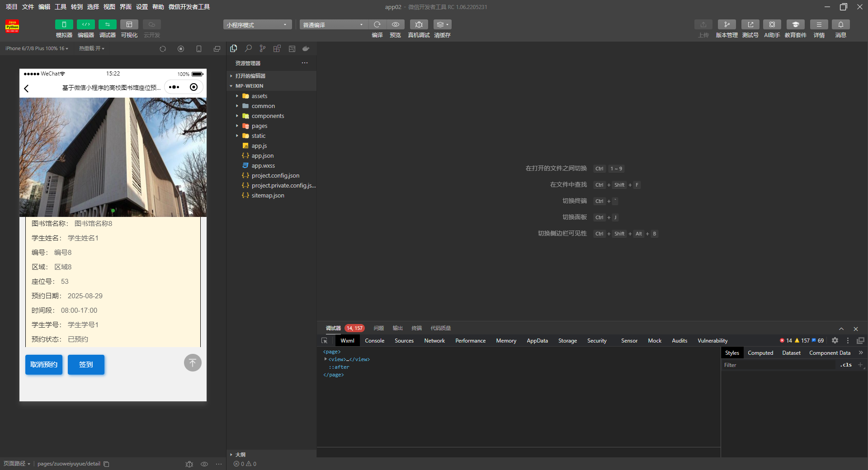
Task: Click the cancel reservation button (取消预约)
Action: 44,365
